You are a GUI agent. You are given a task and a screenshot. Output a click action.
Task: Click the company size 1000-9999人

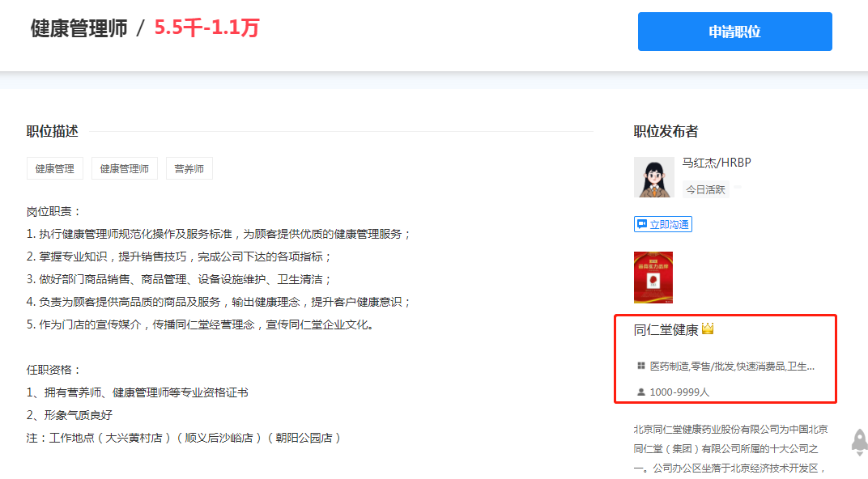click(x=679, y=392)
